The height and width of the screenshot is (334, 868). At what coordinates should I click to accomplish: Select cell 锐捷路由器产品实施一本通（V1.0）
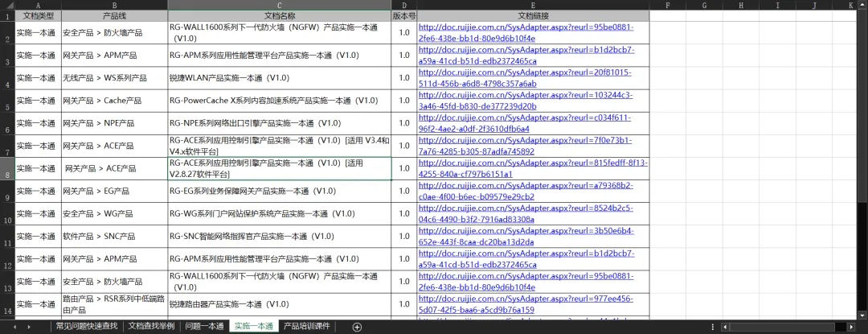(x=280, y=304)
